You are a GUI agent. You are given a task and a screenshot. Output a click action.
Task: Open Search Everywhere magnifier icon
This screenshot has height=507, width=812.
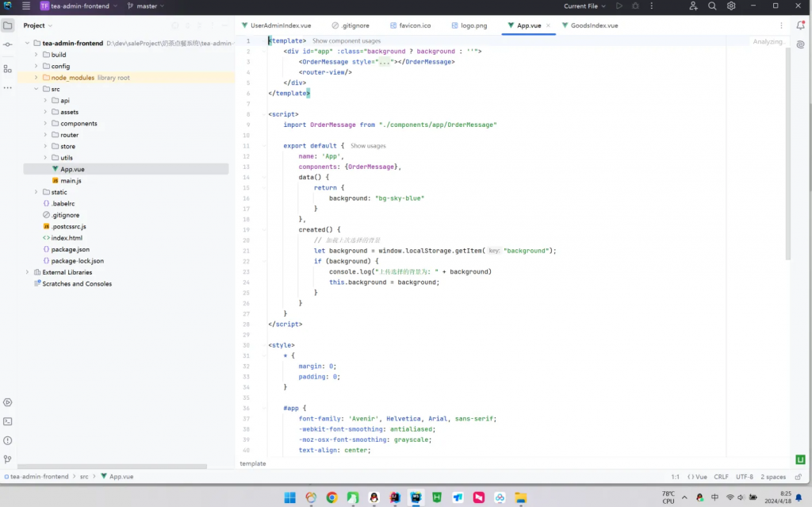(712, 6)
